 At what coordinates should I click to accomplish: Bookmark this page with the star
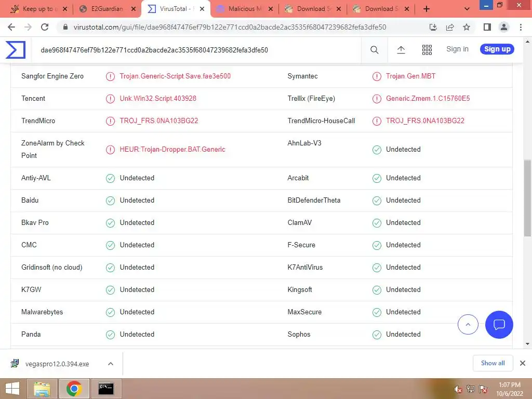coord(467,27)
